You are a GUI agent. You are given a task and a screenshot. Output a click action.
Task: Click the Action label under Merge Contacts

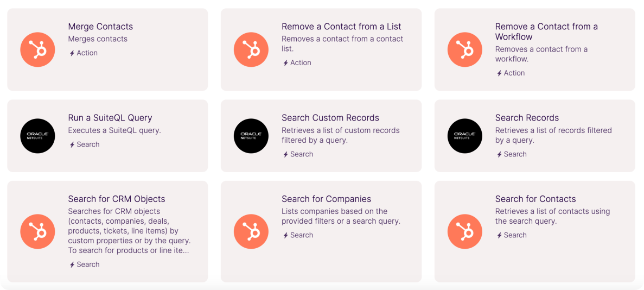point(86,53)
